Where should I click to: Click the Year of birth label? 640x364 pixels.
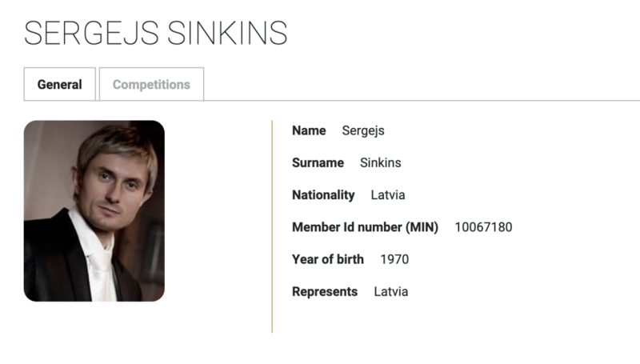pos(328,259)
